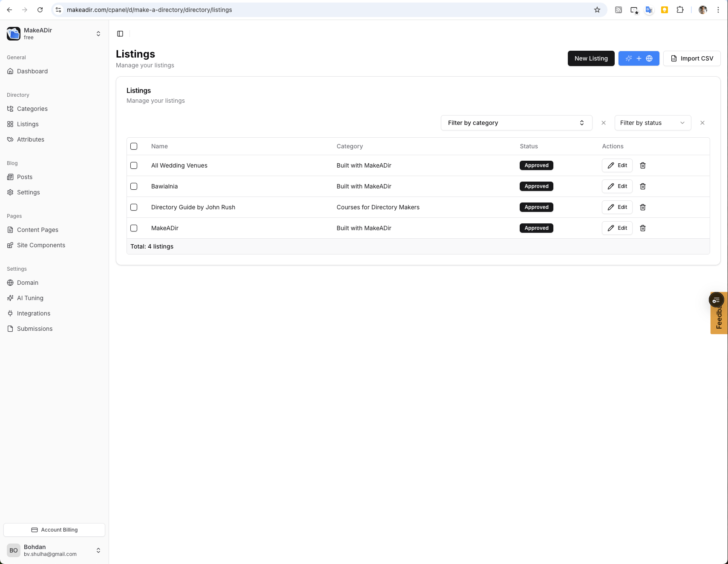Image resolution: width=728 pixels, height=564 pixels.
Task: Bookmark this page with star icon
Action: [x=597, y=10]
